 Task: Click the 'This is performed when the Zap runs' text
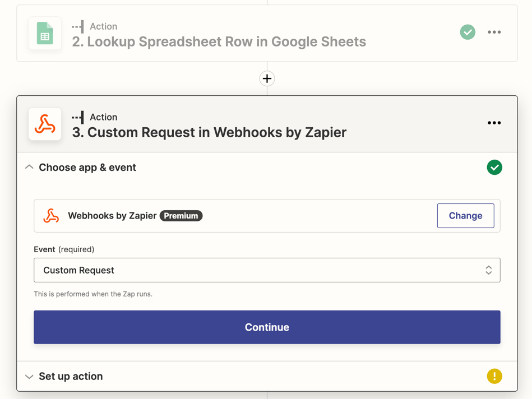point(93,294)
